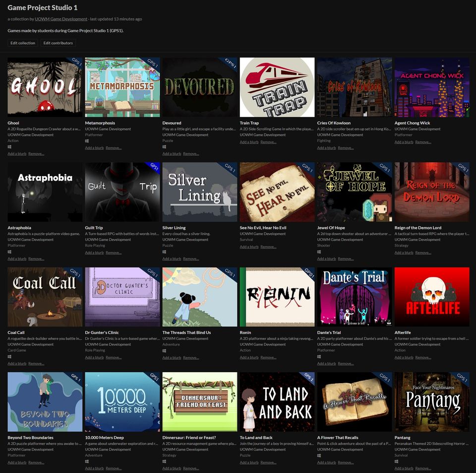The width and height of the screenshot is (476, 473).
Task: Click the Edit collection button
Action: [x=23, y=43]
